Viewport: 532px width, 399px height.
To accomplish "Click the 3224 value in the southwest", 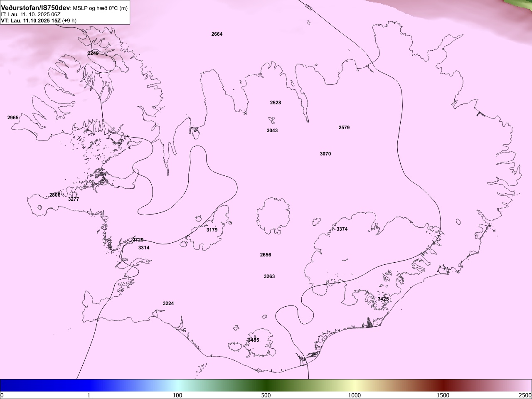I will coord(168,303).
